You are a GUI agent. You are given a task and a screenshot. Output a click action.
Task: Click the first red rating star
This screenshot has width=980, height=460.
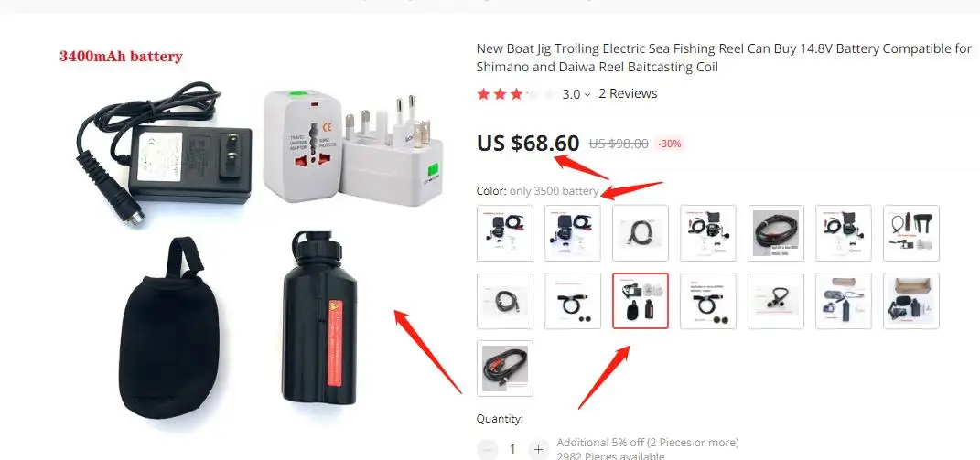pyautogui.click(x=483, y=94)
